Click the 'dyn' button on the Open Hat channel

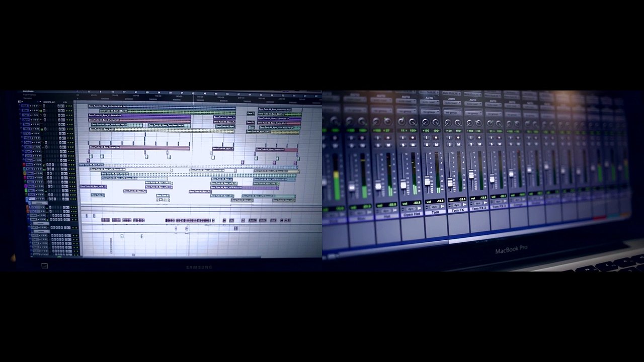coord(411,209)
